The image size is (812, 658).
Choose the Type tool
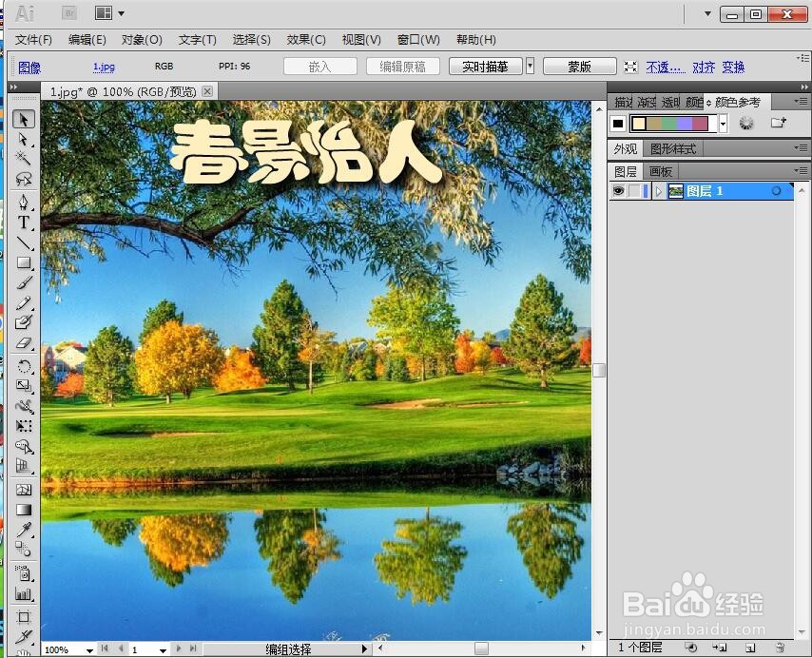pos(24,222)
